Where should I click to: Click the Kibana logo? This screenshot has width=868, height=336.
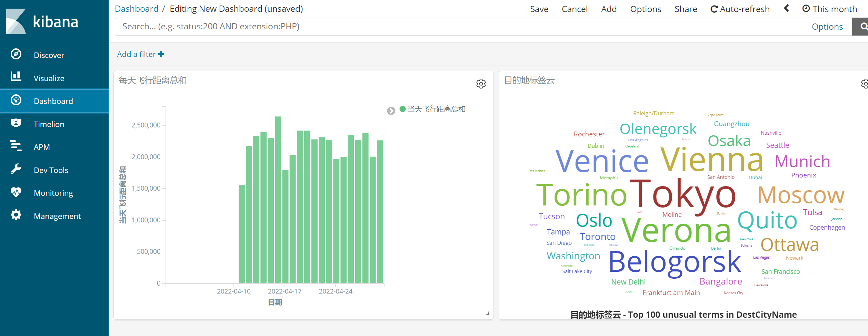(42, 21)
